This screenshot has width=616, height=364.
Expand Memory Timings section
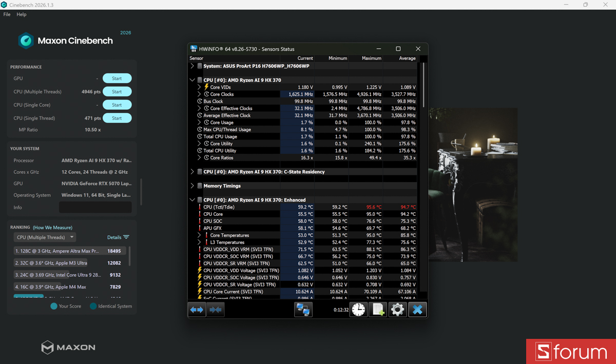192,186
